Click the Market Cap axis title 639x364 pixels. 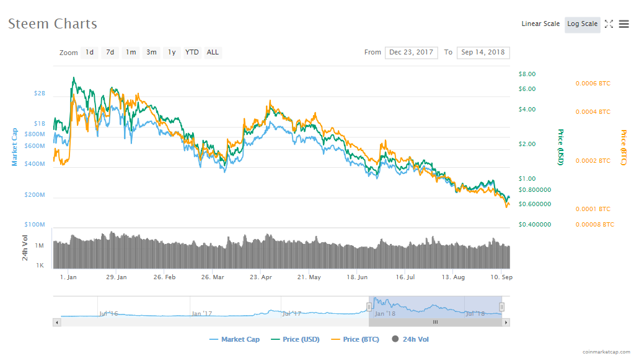tap(15, 147)
